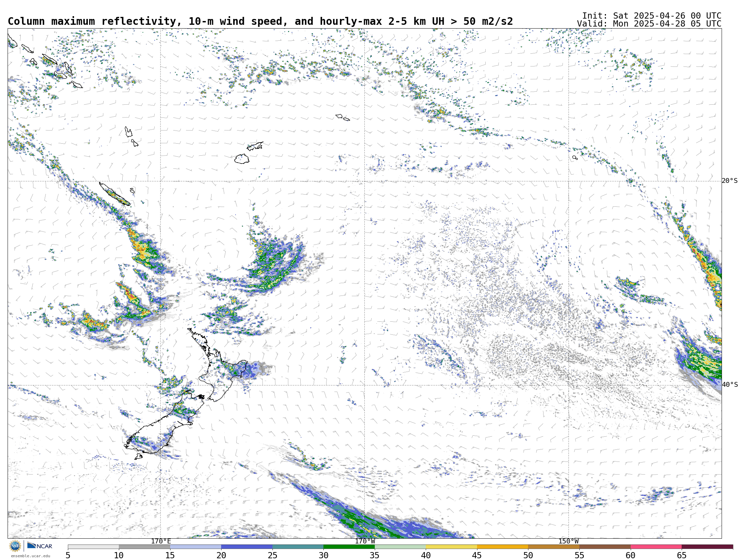Click the colorbar tick label 65
Screen dimensions: 744x560
[x=682, y=556]
